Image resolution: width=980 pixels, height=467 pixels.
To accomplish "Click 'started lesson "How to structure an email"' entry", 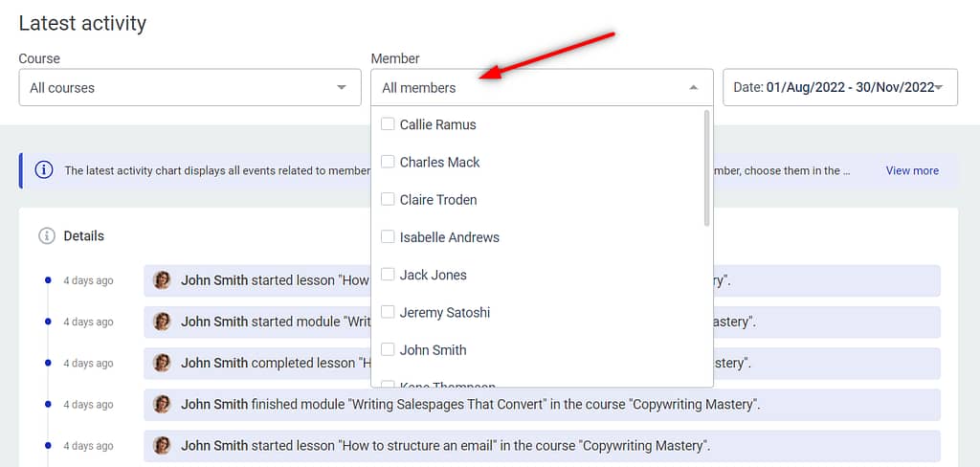I will click(542, 446).
